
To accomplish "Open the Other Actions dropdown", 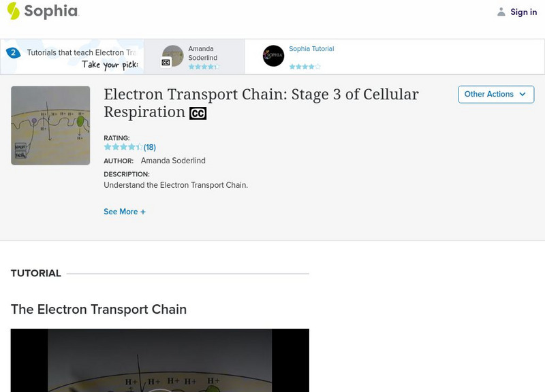I will pos(495,95).
